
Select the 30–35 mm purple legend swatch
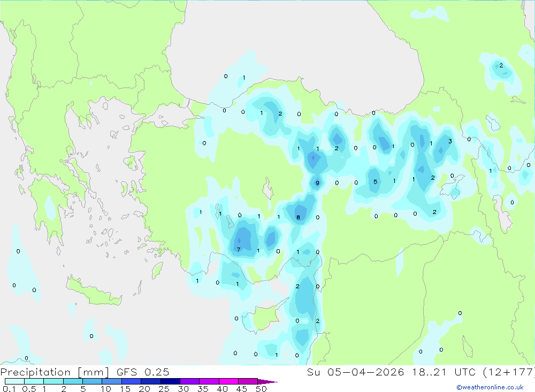click(189, 381)
